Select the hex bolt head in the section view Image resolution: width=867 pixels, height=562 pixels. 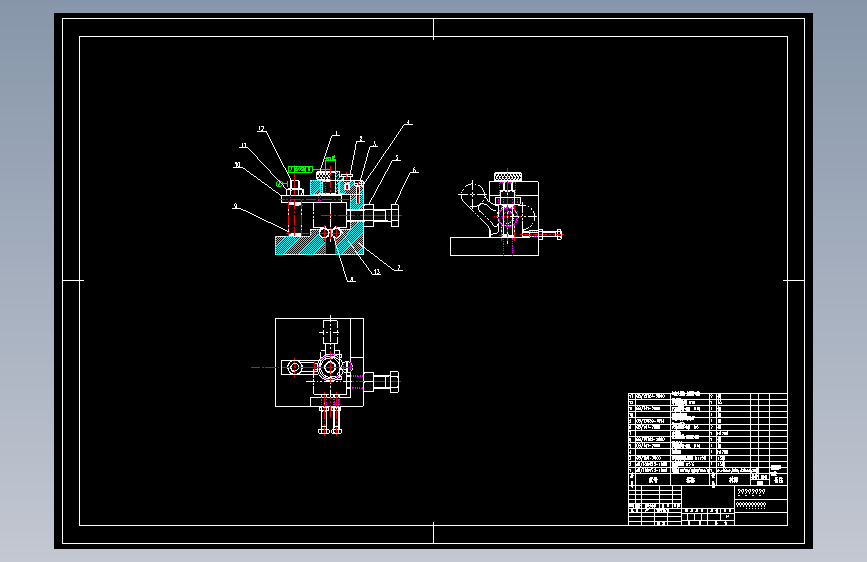pos(395,215)
